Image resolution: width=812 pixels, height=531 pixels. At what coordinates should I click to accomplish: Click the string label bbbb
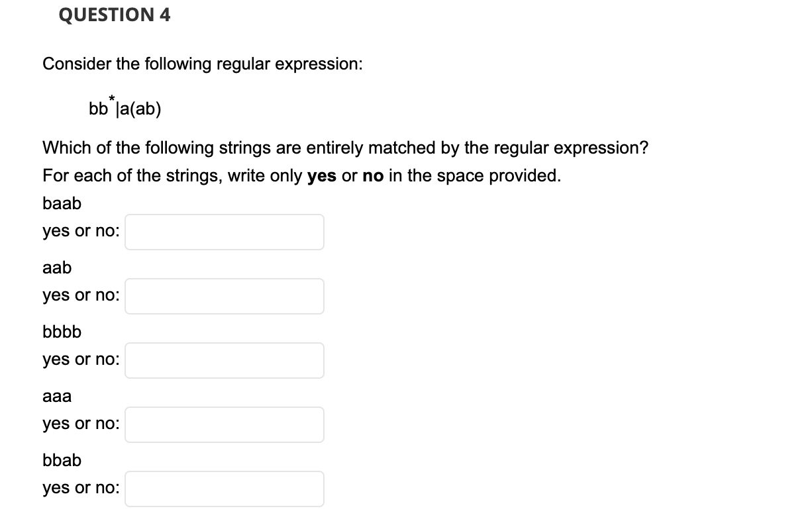pos(62,332)
